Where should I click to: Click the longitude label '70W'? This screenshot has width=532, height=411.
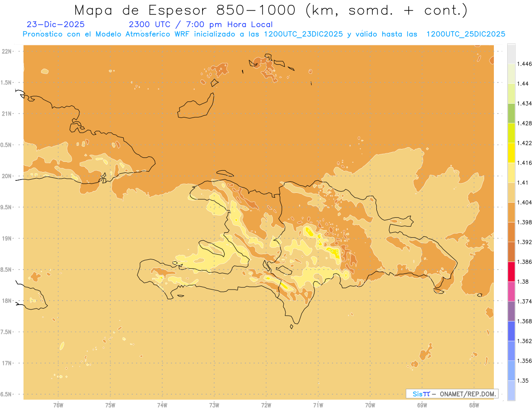click(x=370, y=405)
